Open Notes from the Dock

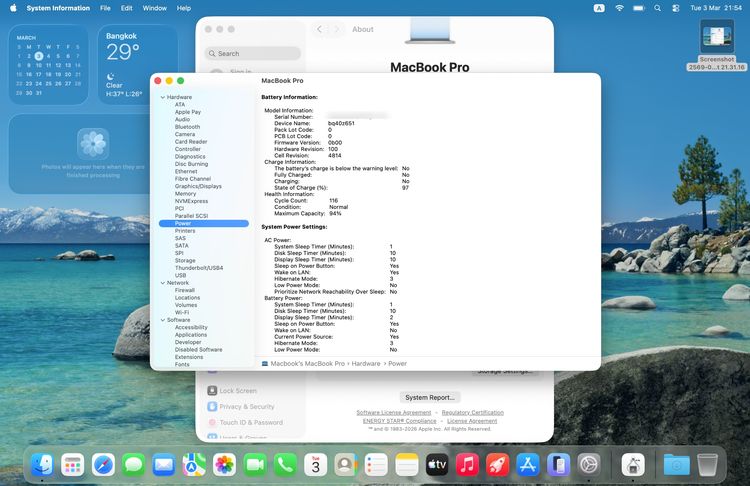[407, 464]
